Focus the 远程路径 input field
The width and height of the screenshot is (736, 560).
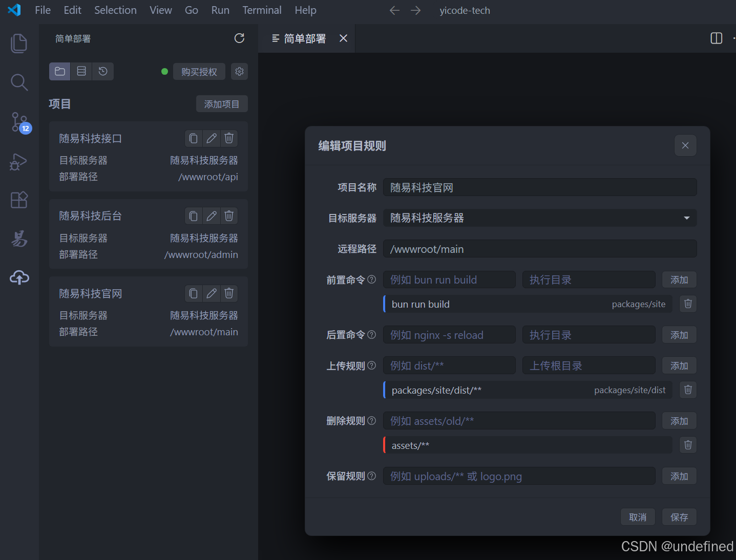[540, 249]
